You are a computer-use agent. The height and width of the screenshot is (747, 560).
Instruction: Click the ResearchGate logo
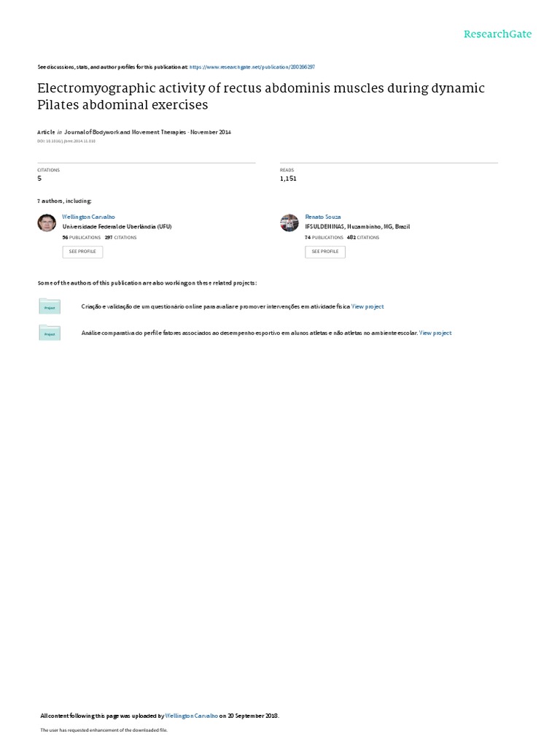click(499, 34)
